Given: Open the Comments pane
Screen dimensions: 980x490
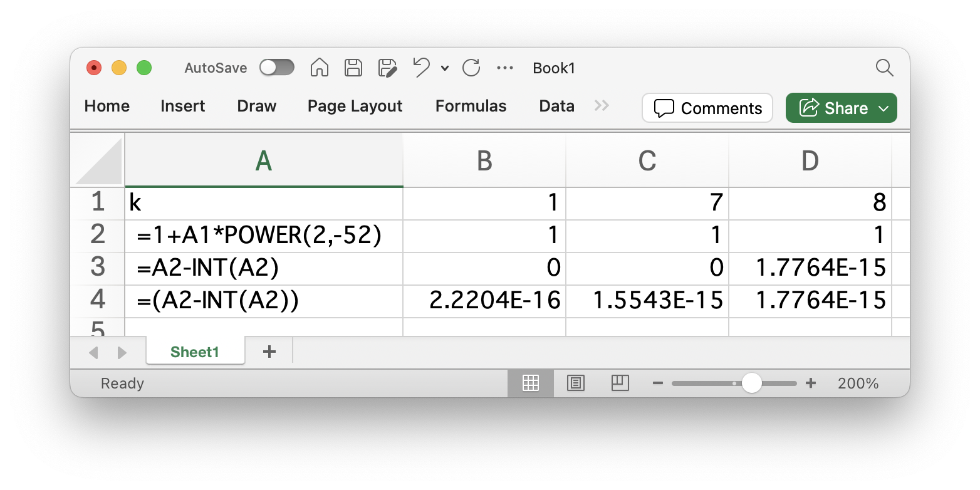Looking at the screenshot, I should tap(707, 108).
